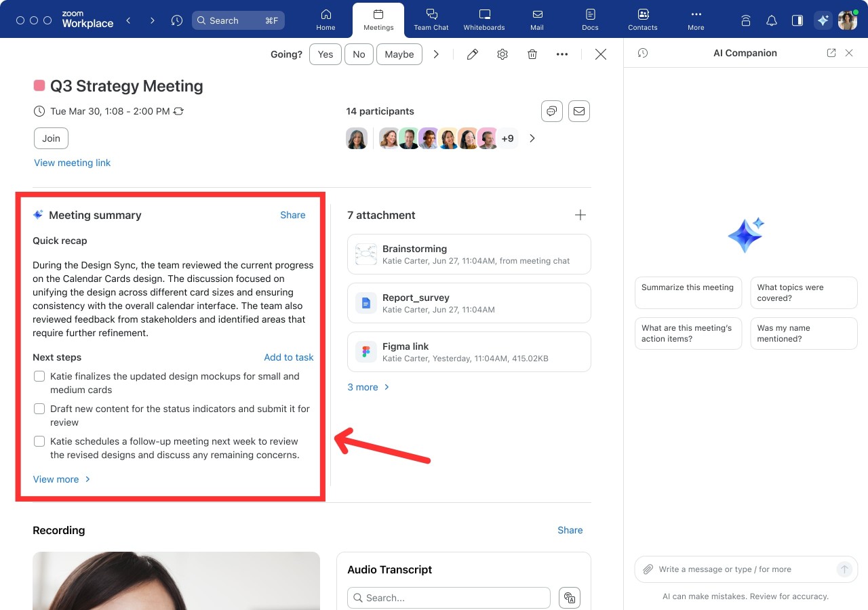The height and width of the screenshot is (610, 868).
Task: Click the pink meeting color swatch
Action: [39, 85]
